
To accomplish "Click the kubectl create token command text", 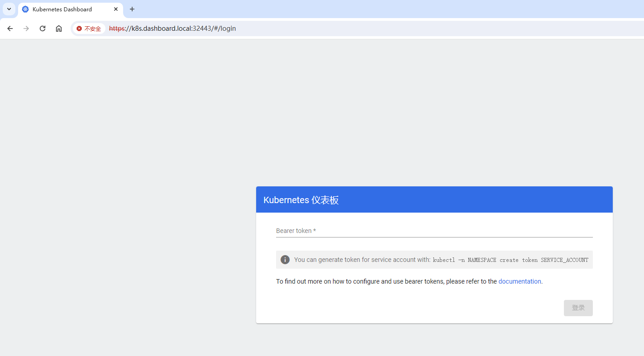I will pyautogui.click(x=510, y=260).
